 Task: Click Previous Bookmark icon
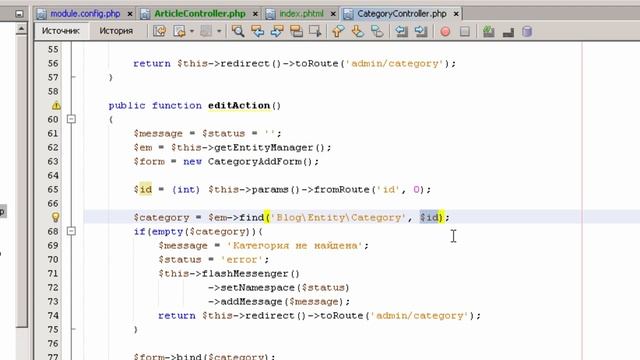338,31
